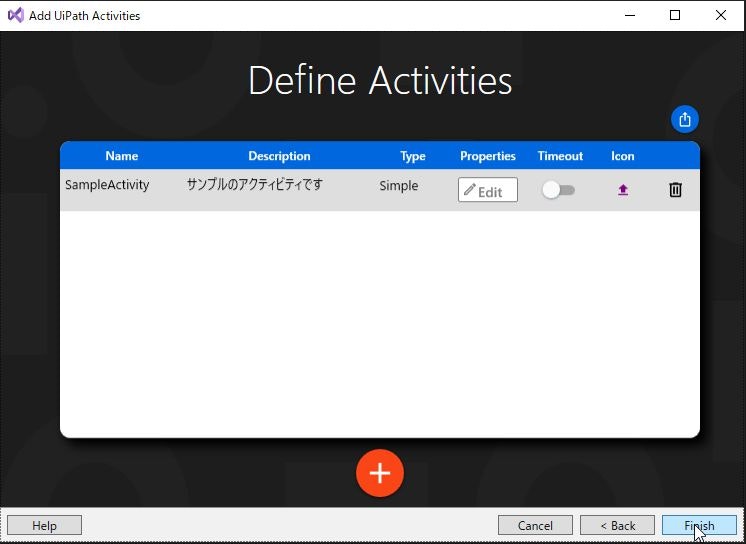Click the Description column header
Image resolution: width=746 pixels, height=544 pixels.
click(x=279, y=156)
